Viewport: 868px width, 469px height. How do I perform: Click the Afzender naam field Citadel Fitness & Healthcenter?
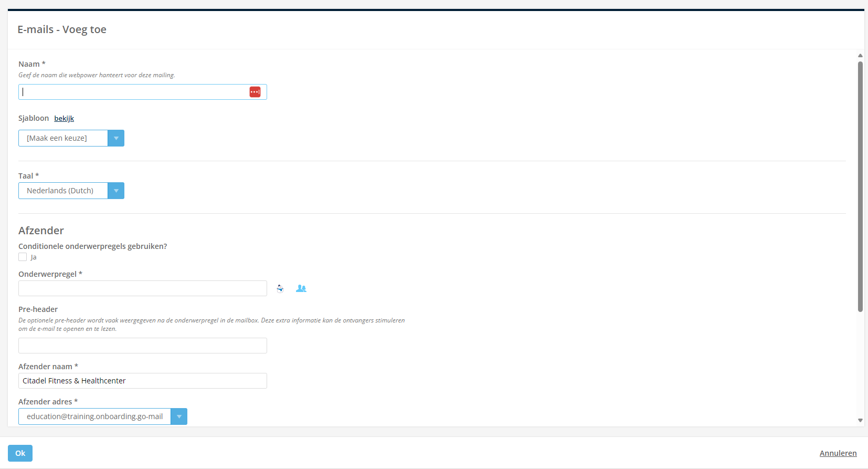coord(143,381)
